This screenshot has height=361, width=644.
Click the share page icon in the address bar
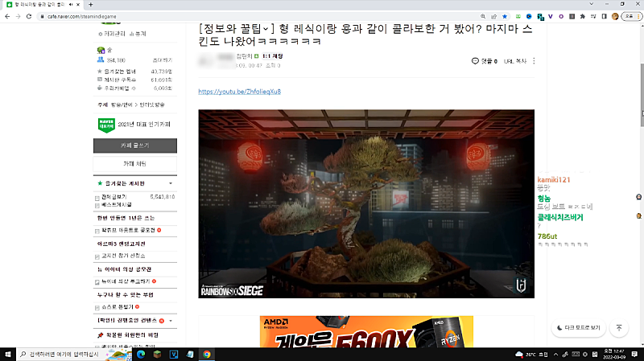[x=493, y=16]
